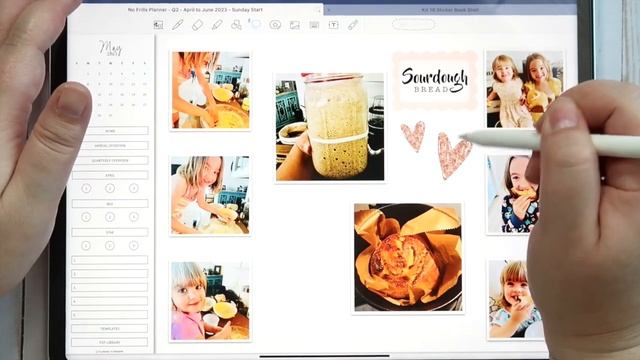
Task: Click last circle link under JUNE
Action: (133, 245)
